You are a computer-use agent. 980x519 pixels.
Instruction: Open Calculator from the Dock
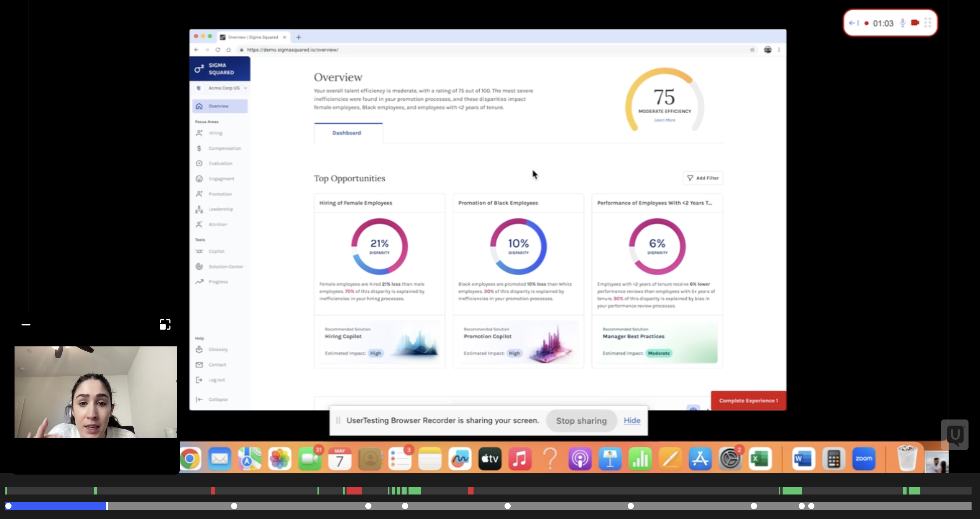coord(834,459)
